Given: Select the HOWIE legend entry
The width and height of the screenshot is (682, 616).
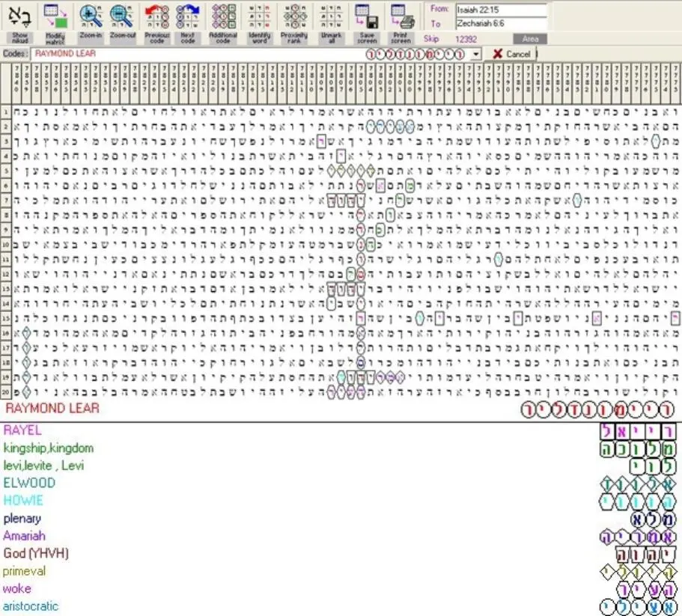Looking at the screenshot, I should (23, 501).
